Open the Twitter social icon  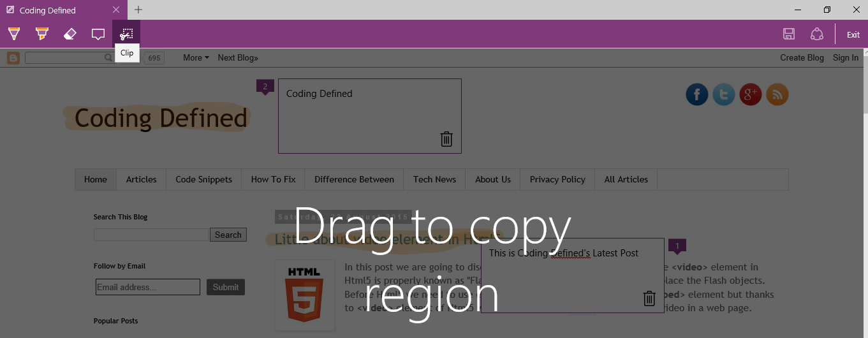724,94
